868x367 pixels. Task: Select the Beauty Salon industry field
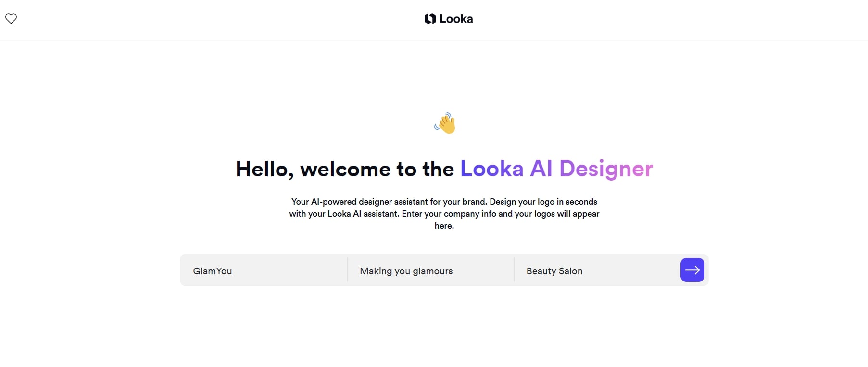pyautogui.click(x=596, y=271)
